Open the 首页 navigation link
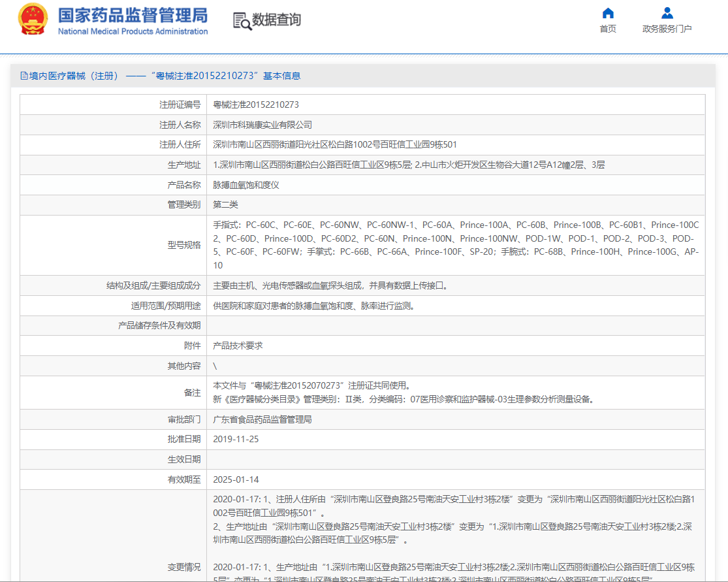 point(608,27)
